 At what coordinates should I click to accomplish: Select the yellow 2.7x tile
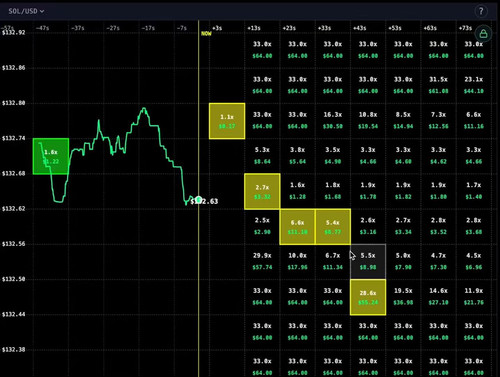(x=262, y=192)
